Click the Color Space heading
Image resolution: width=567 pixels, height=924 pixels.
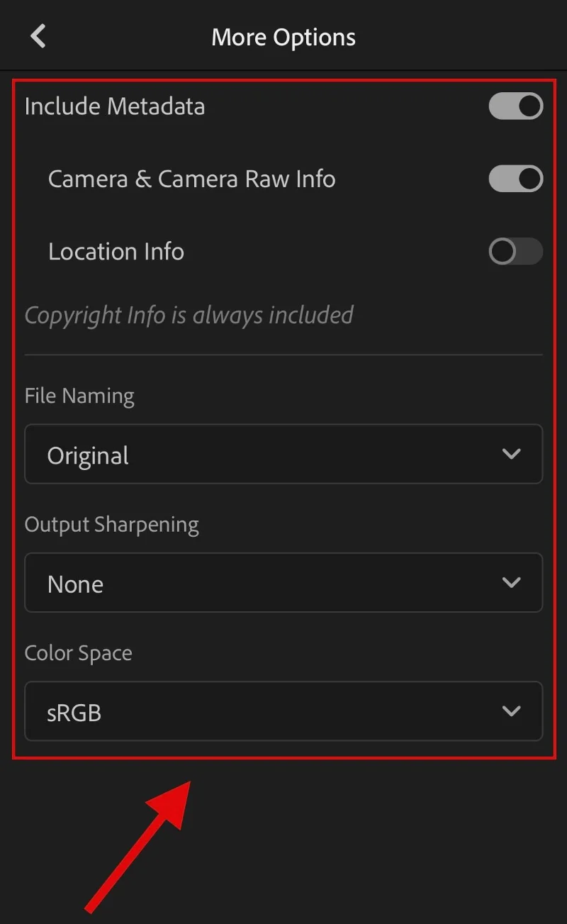pos(79,653)
